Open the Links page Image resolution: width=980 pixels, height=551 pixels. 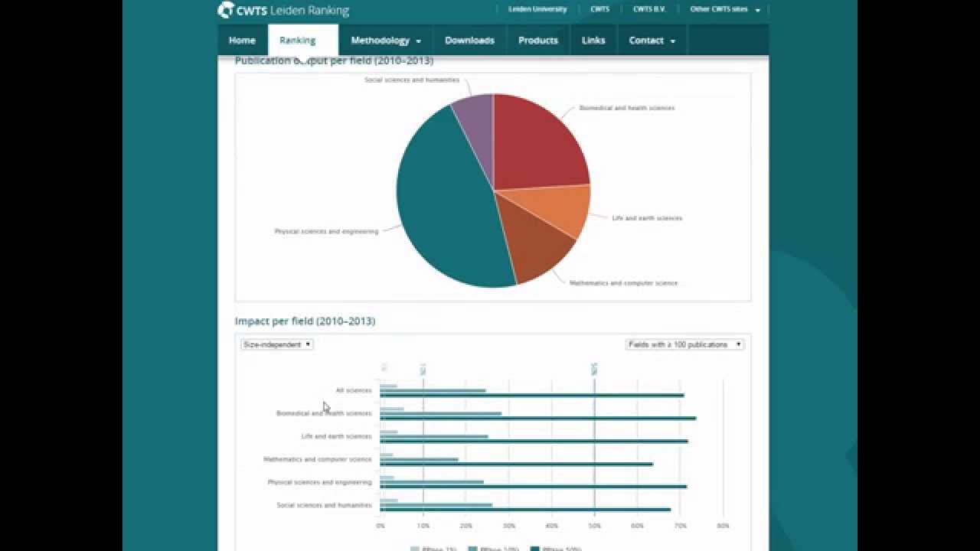click(x=593, y=41)
